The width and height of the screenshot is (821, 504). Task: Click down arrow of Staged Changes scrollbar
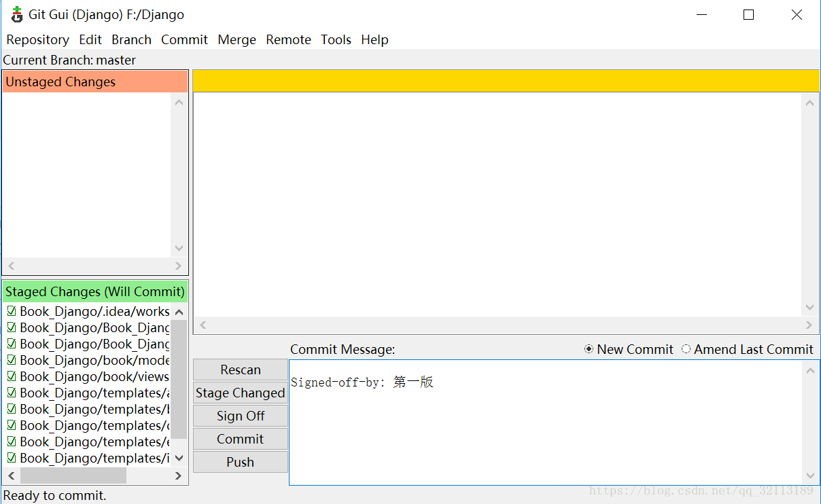click(179, 458)
